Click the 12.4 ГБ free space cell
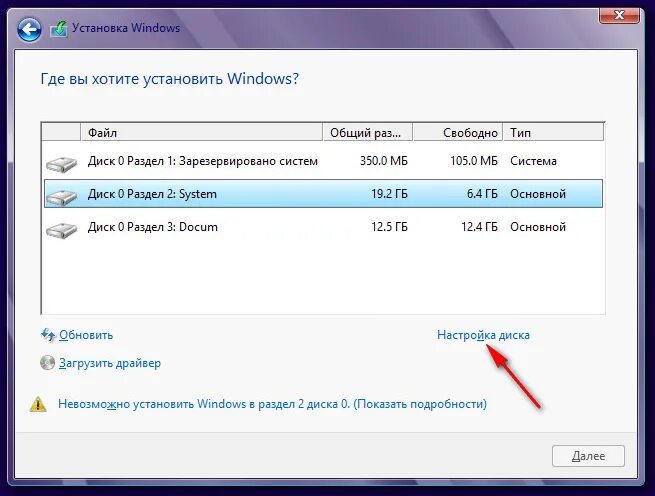The height and width of the screenshot is (496, 655). point(480,227)
